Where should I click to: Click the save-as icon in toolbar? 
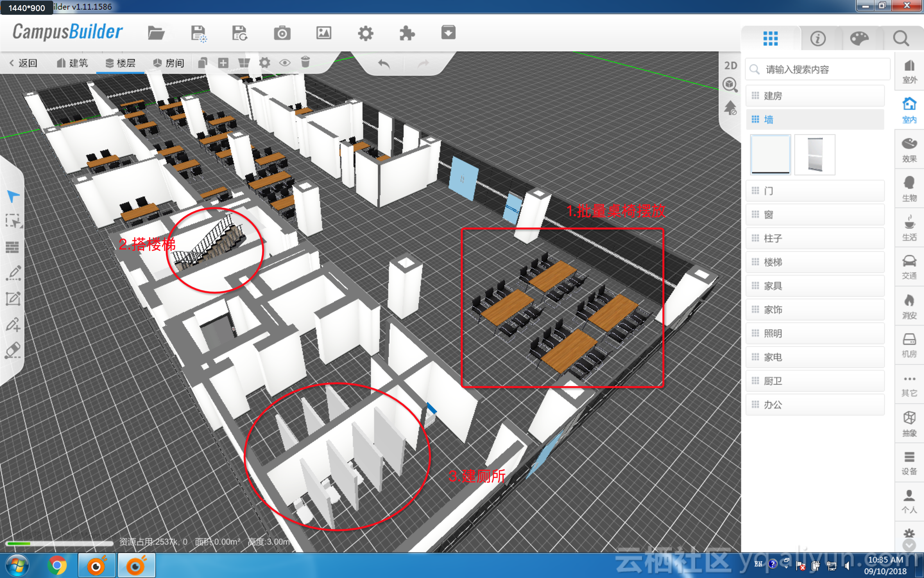tap(240, 33)
